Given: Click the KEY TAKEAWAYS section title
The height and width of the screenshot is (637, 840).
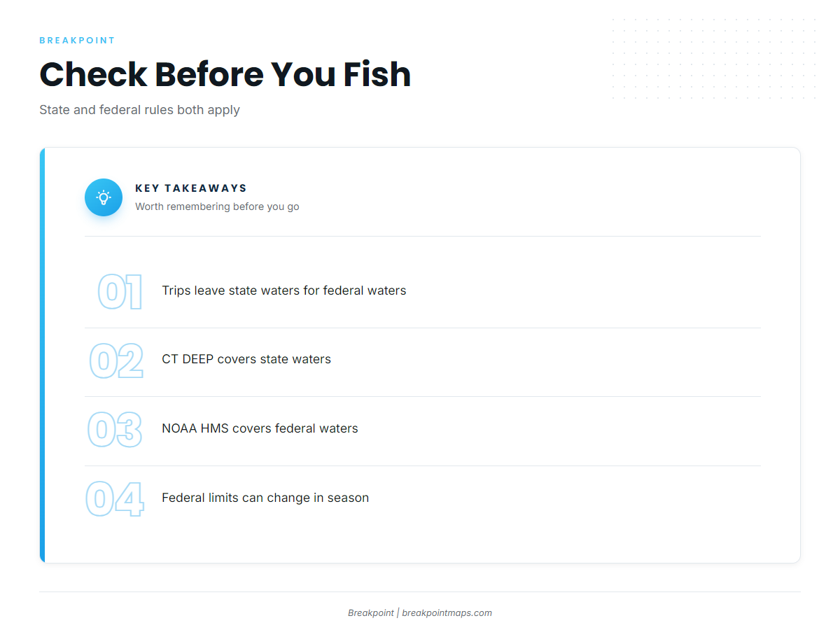Looking at the screenshot, I should click(x=191, y=188).
